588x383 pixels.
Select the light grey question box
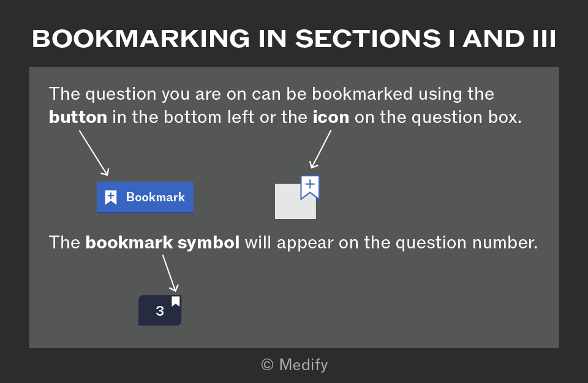(x=295, y=201)
